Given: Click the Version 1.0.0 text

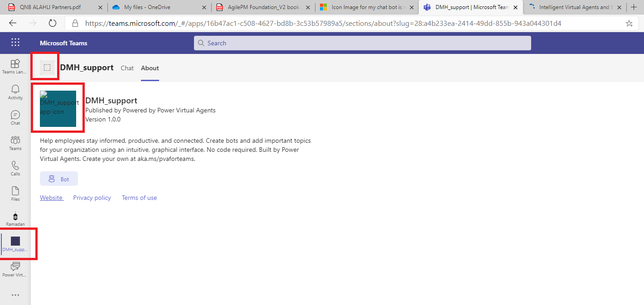Looking at the screenshot, I should [x=103, y=119].
